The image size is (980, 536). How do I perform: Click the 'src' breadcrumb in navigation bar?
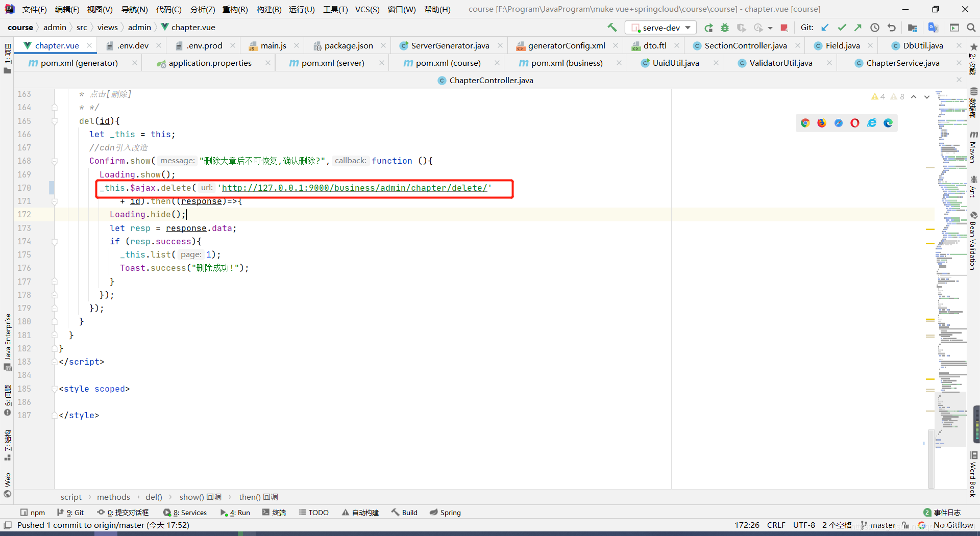coord(82,28)
